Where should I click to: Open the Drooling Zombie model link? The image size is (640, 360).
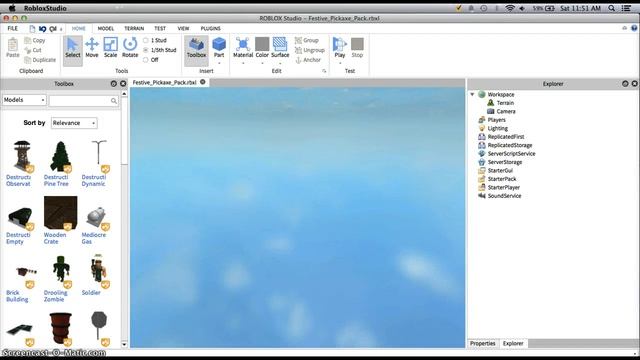click(x=56, y=296)
